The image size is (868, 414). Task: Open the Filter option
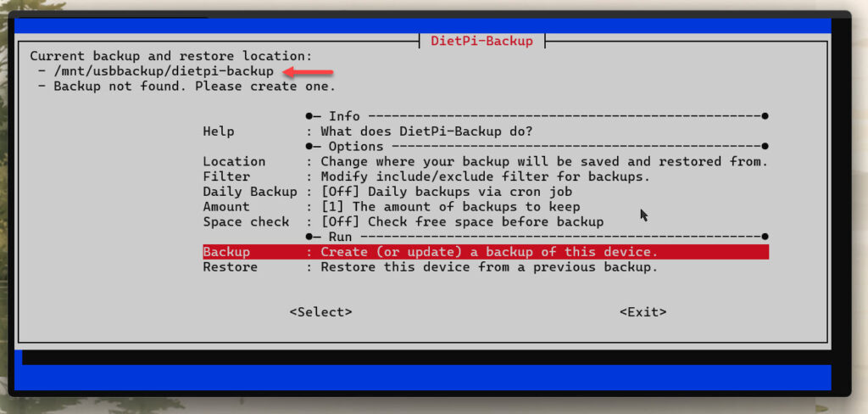point(486,176)
